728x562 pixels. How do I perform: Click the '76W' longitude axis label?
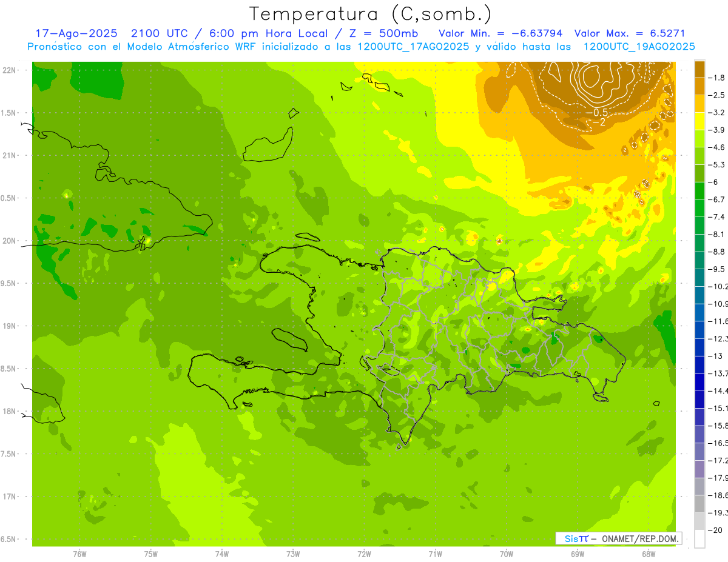point(79,554)
